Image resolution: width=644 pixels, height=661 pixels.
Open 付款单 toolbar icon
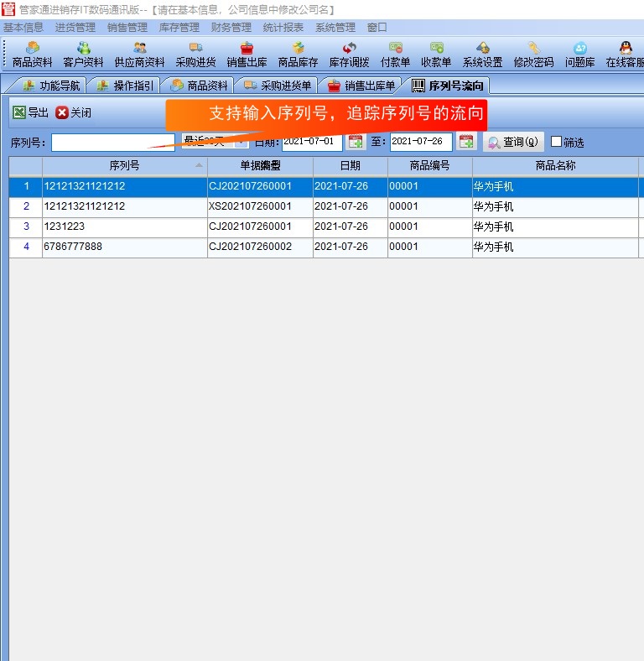click(395, 55)
